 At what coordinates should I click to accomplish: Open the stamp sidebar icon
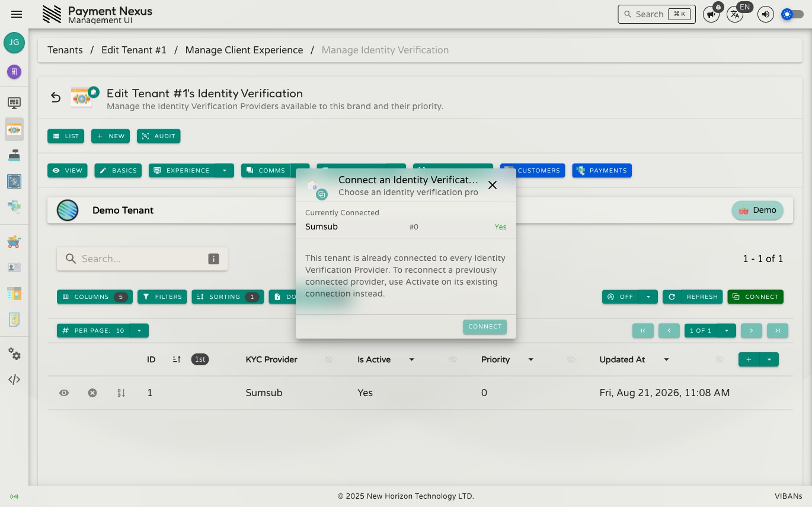tap(14, 155)
